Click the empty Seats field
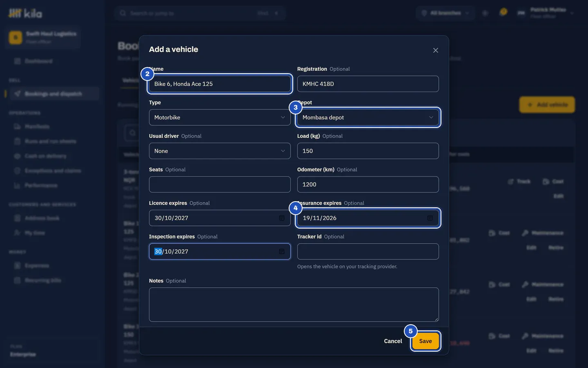The width and height of the screenshot is (588, 368). pos(220,184)
